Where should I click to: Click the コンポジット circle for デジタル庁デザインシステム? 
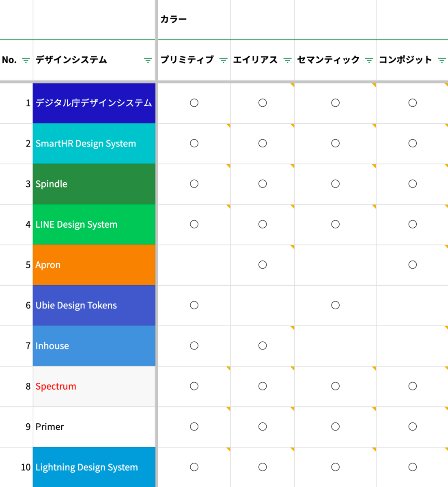tap(413, 103)
